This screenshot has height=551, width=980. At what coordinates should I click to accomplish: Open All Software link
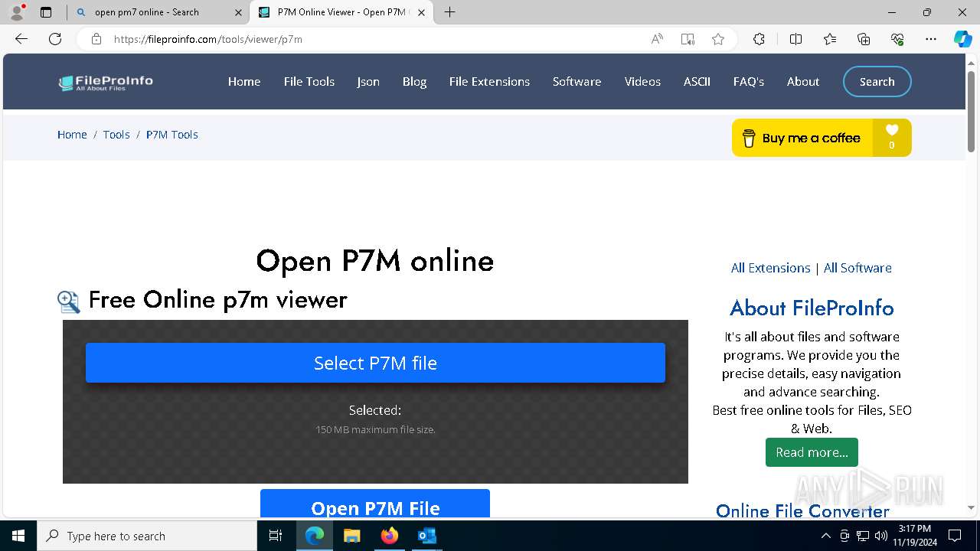(x=857, y=268)
